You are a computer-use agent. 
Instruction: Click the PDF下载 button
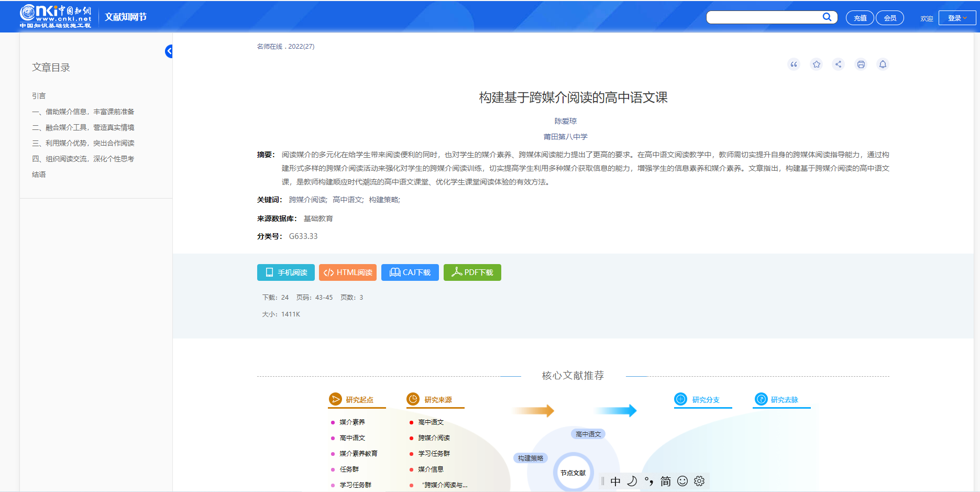click(x=472, y=272)
